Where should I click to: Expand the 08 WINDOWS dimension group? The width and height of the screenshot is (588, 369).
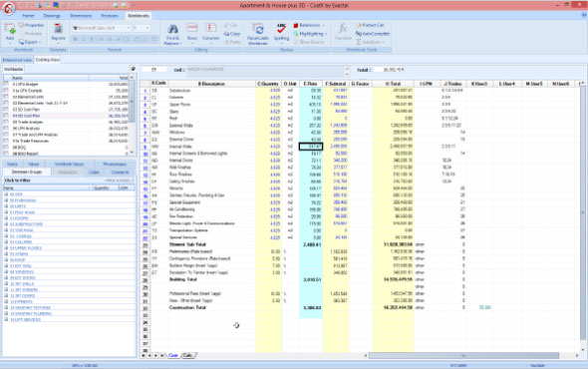click(6, 272)
